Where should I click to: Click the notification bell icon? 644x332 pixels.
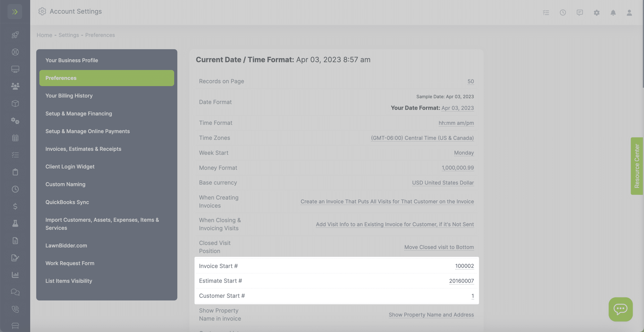point(613,13)
